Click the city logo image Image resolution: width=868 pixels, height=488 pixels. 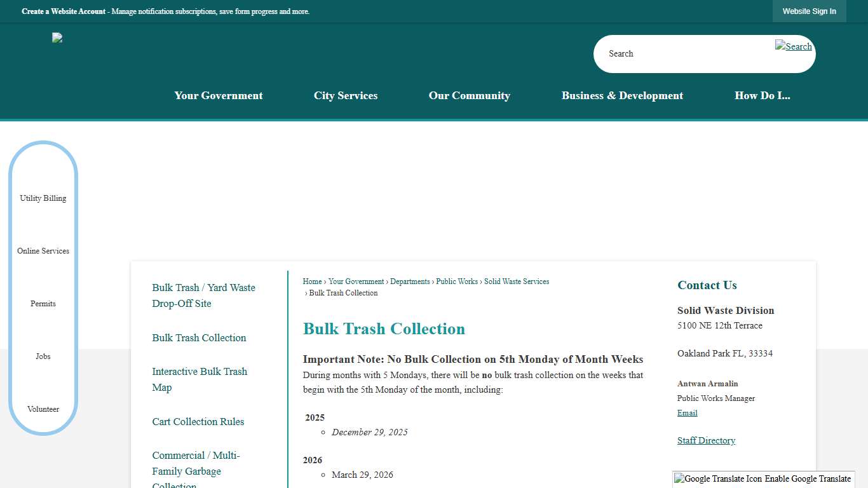(57, 37)
